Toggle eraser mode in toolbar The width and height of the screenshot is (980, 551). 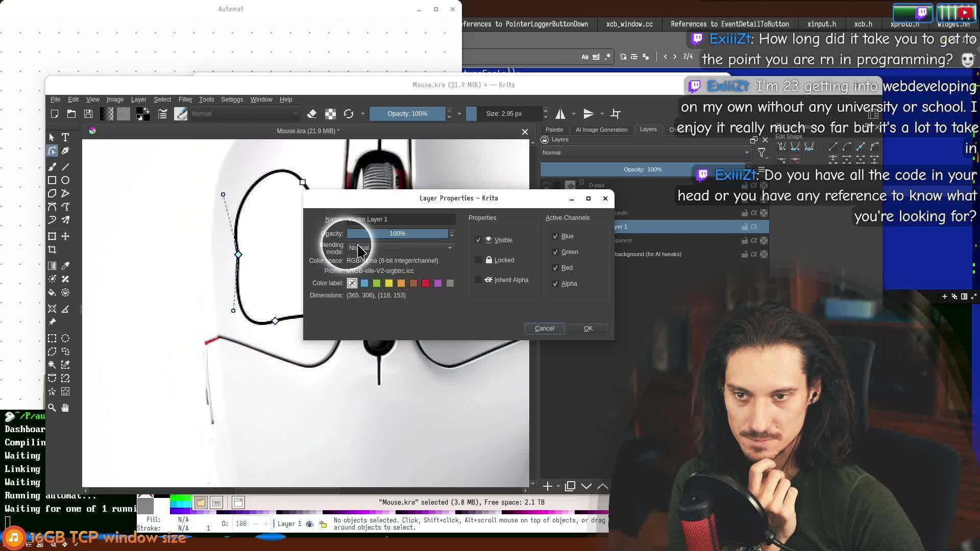(312, 114)
